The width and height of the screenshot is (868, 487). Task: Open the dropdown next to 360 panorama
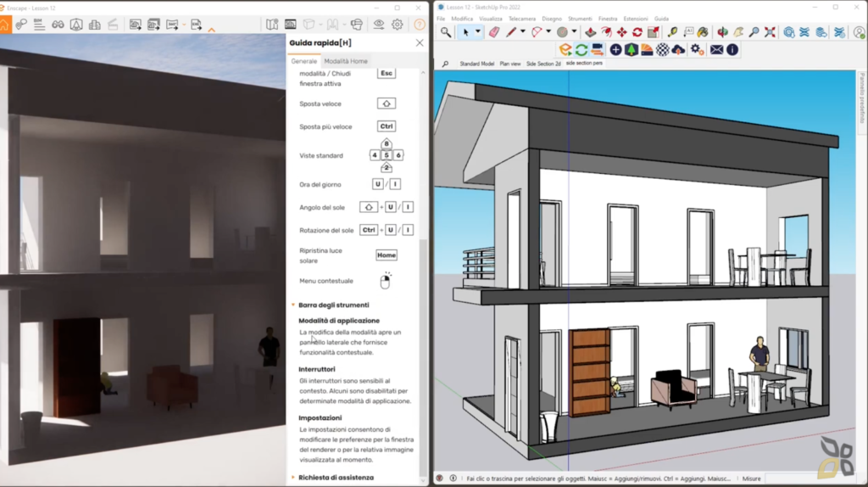click(184, 25)
